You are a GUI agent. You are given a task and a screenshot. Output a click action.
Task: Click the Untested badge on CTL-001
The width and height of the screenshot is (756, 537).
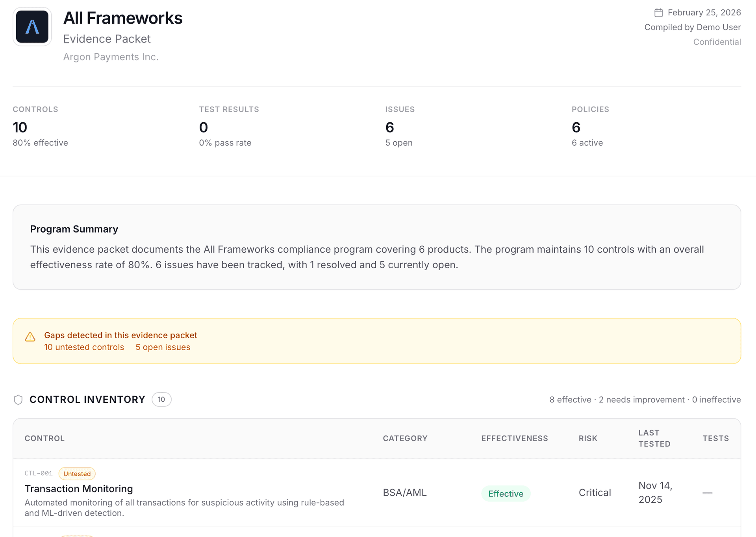click(77, 474)
